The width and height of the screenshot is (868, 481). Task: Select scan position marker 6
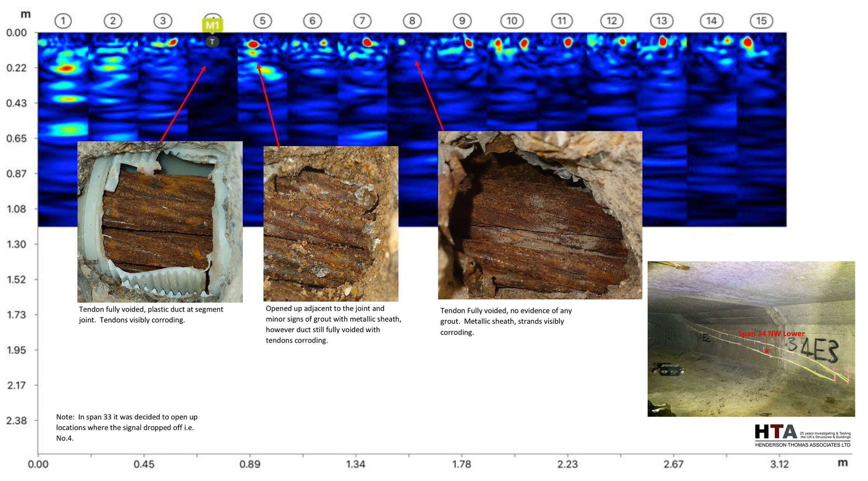312,21
